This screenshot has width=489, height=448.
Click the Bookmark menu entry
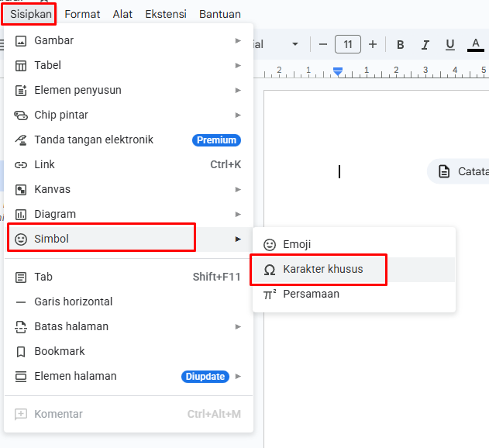[59, 351]
